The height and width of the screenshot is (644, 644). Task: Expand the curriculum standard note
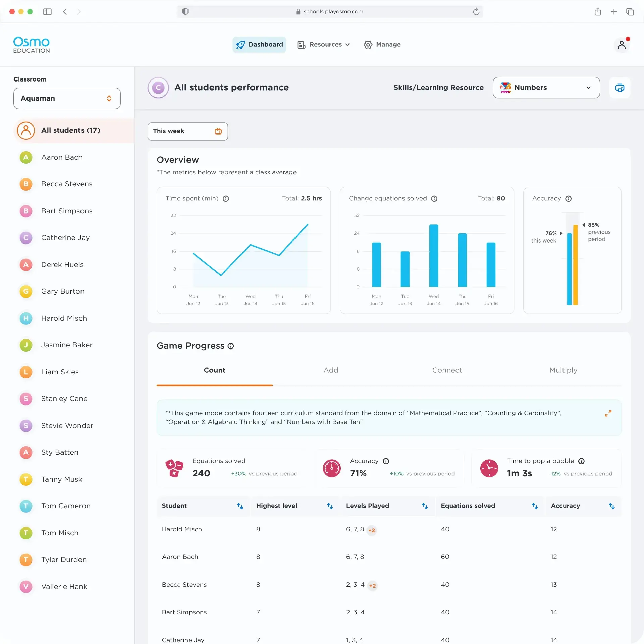[608, 413]
